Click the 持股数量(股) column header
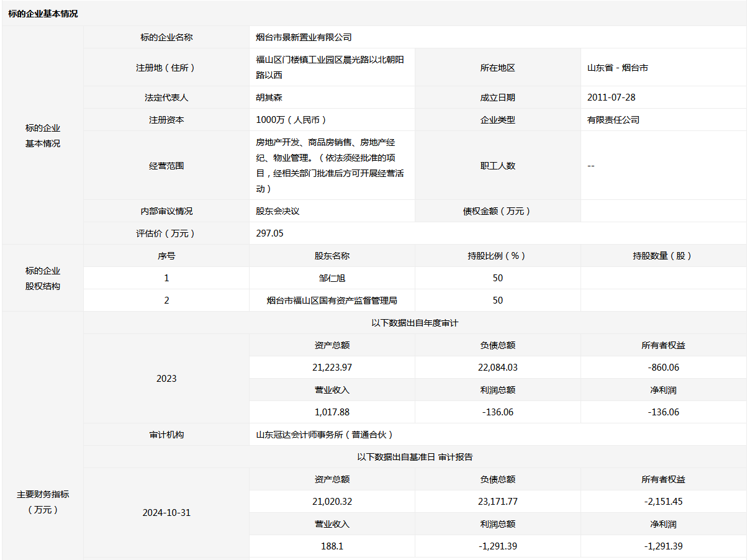Viewport: 750px width, 560px height. point(663,256)
